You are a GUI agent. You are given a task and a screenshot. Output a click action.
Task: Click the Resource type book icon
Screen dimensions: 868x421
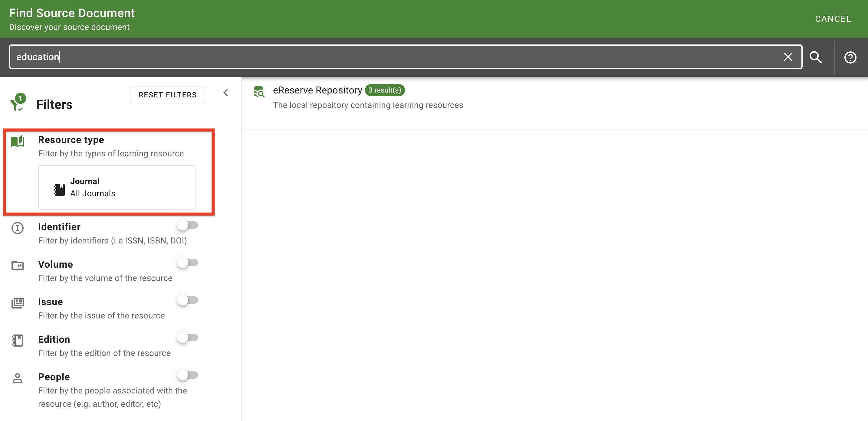coord(18,141)
